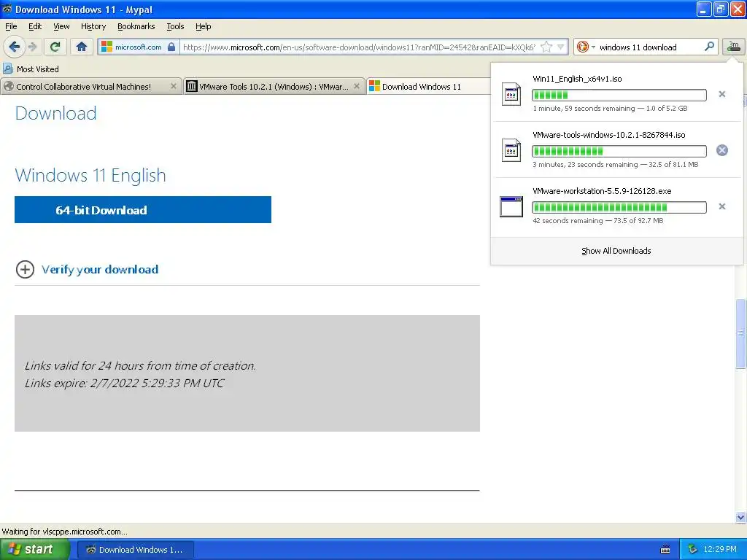Click the microsoft.com site identity button

pyautogui.click(x=138, y=47)
